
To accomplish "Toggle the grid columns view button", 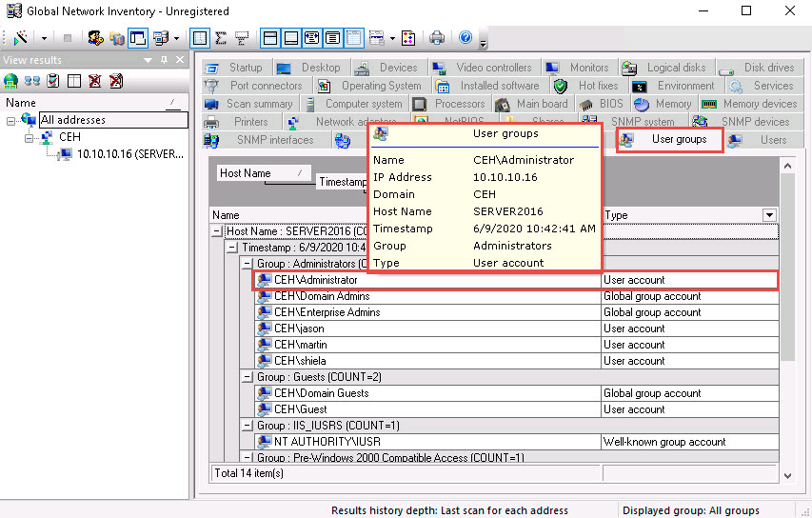I will coord(200,38).
